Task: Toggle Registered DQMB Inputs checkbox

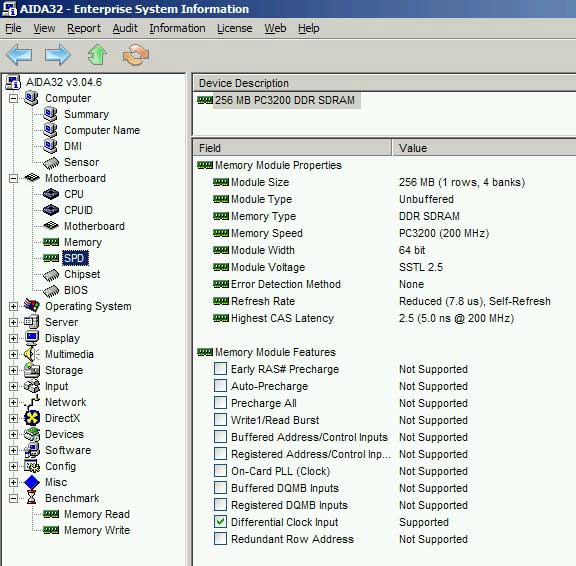Action: (x=220, y=505)
